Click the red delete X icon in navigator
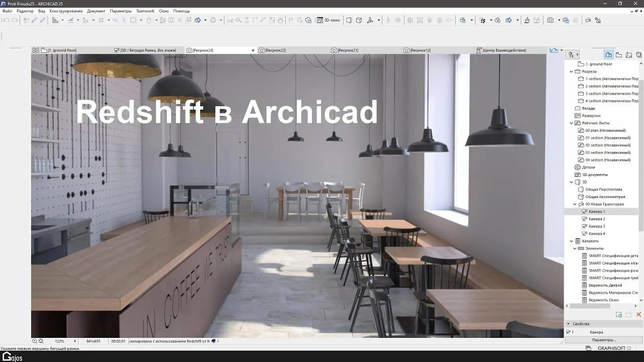 [x=639, y=315]
